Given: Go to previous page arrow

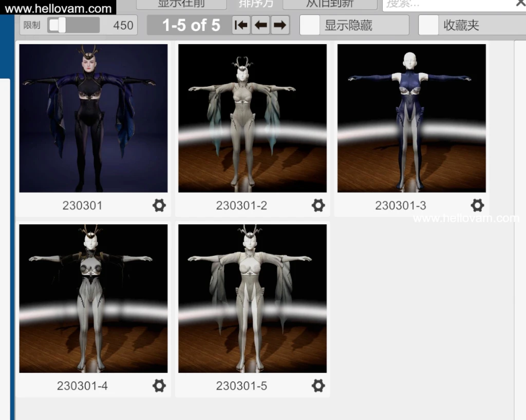Looking at the screenshot, I should pyautogui.click(x=261, y=25).
